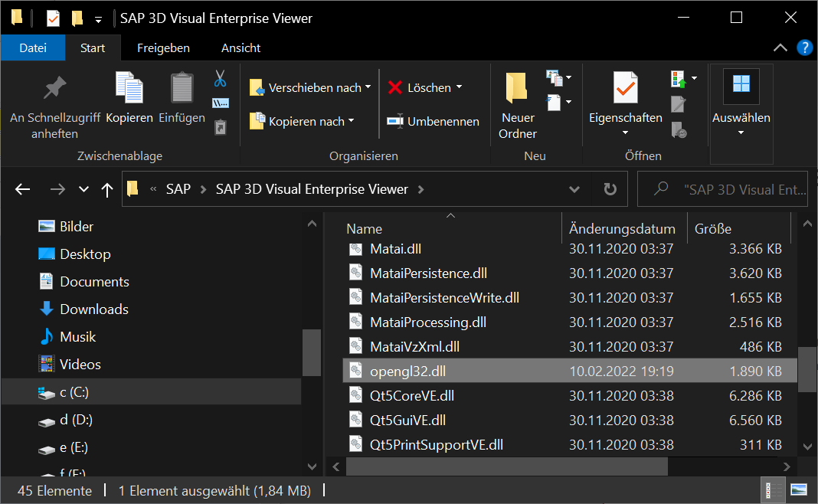Go forward with the right arrow
818x504 pixels.
(x=57, y=189)
